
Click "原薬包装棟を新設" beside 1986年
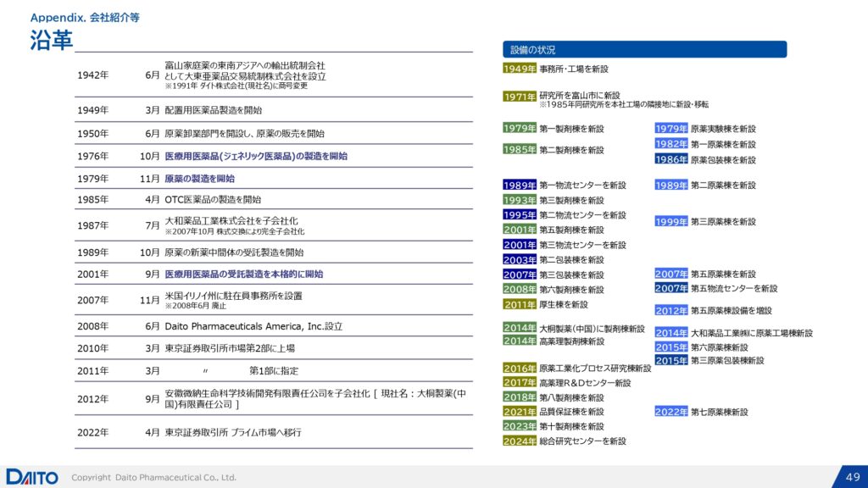[723, 160]
